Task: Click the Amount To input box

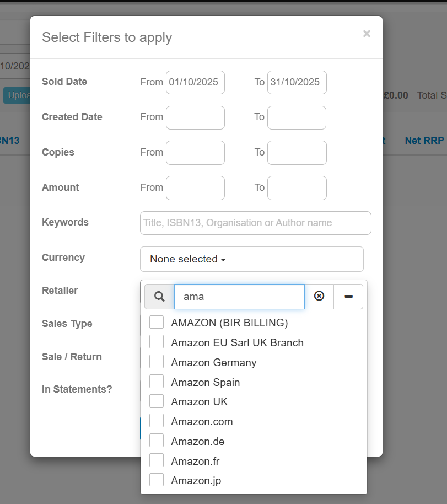Action: point(297,188)
